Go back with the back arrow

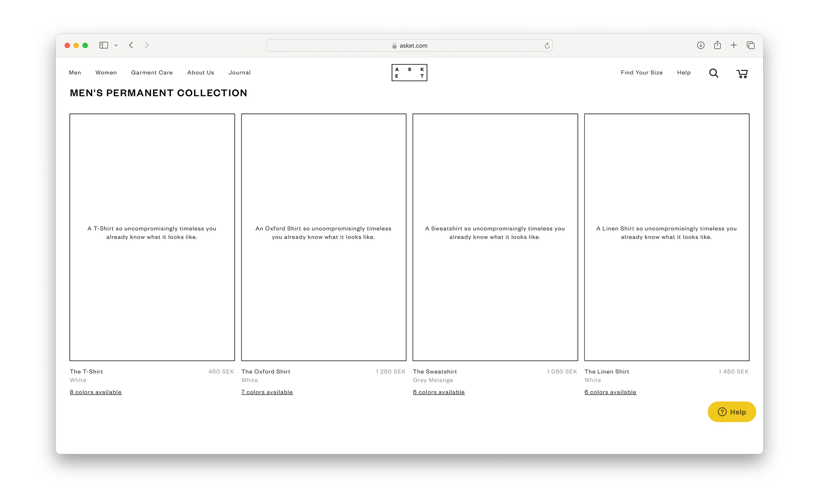coord(131,45)
